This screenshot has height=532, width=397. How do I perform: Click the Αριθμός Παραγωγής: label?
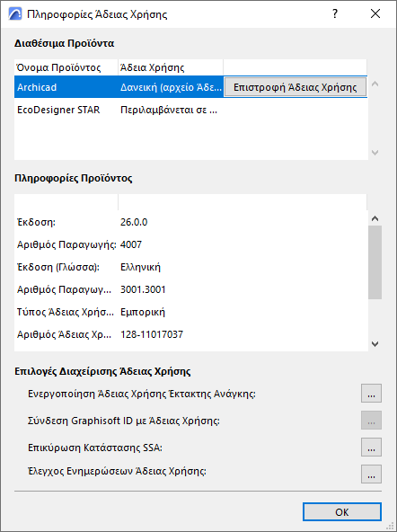(x=66, y=244)
